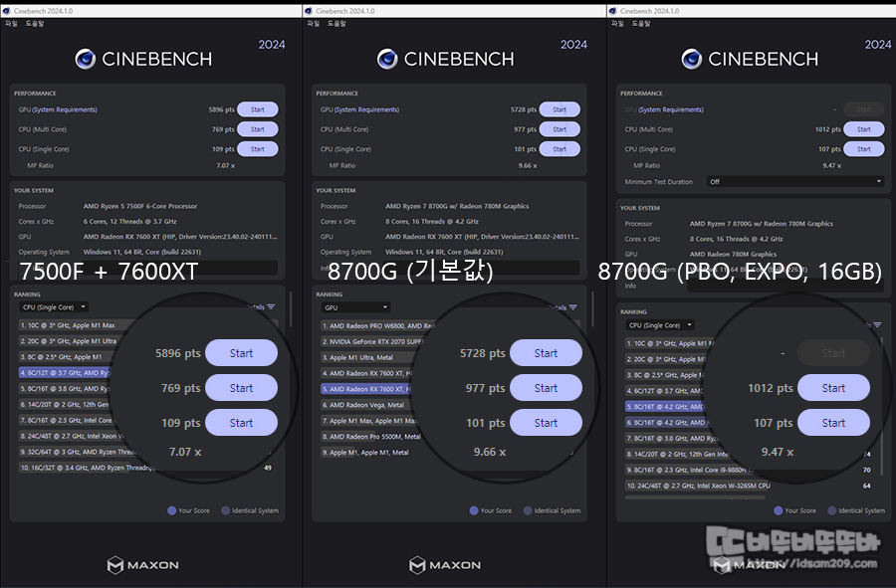Open CPU (Single Core) ranking dropdown in right window
This screenshot has width=896, height=588.
pyautogui.click(x=659, y=325)
